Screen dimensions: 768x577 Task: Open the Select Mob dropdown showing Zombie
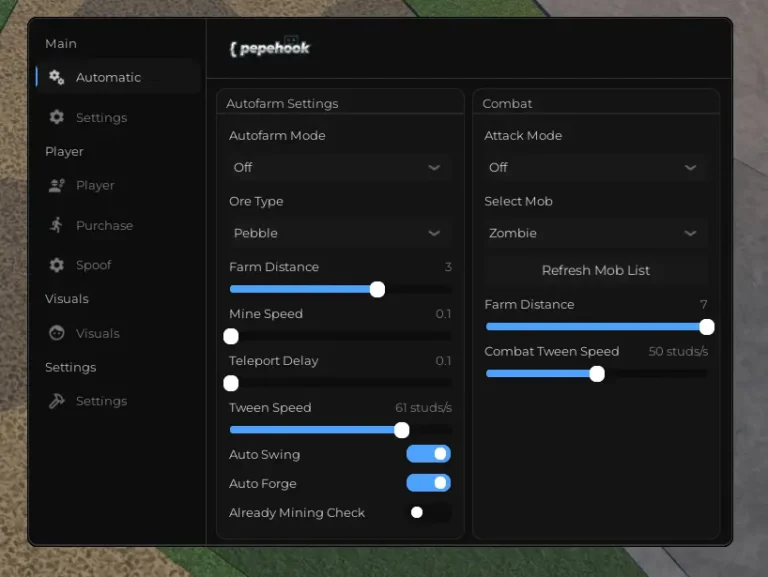[x=594, y=233]
